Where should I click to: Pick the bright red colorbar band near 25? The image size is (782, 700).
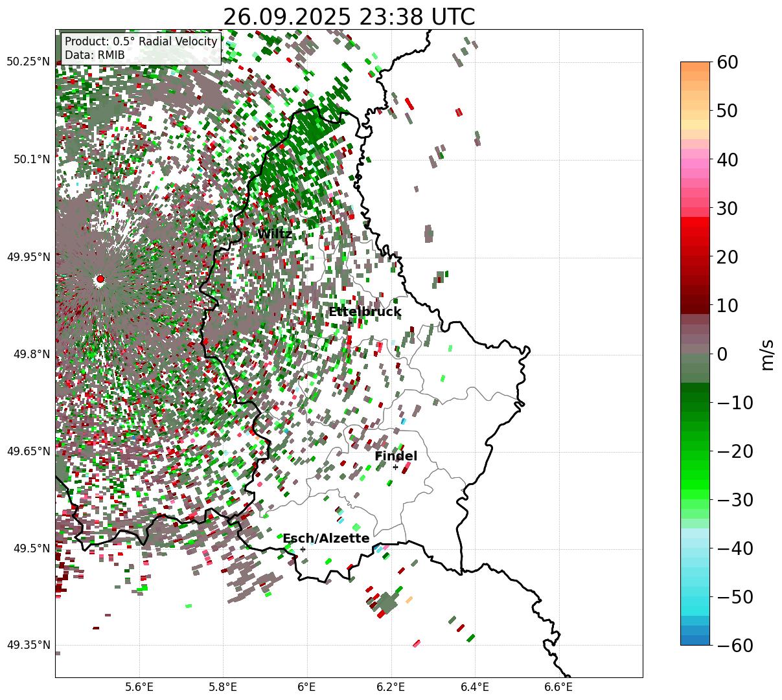coord(695,232)
